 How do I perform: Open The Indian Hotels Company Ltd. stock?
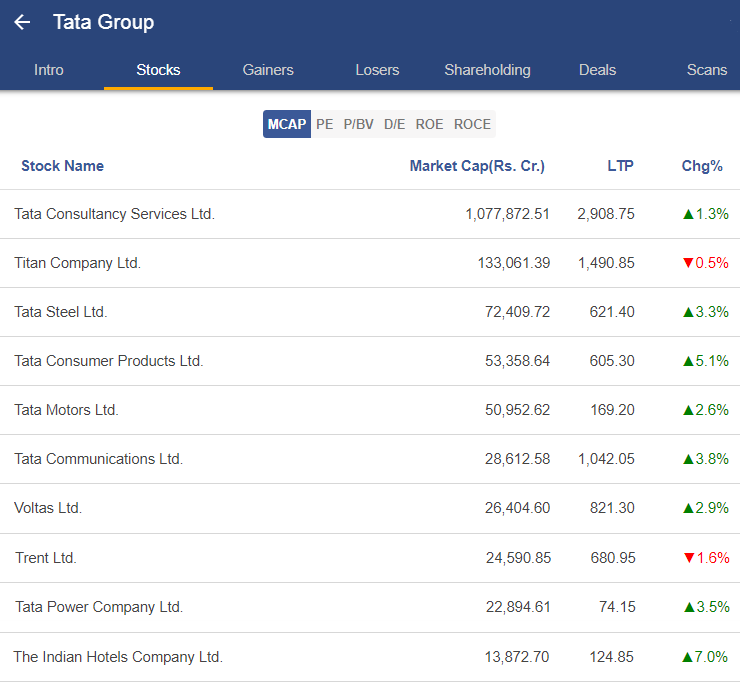(118, 657)
